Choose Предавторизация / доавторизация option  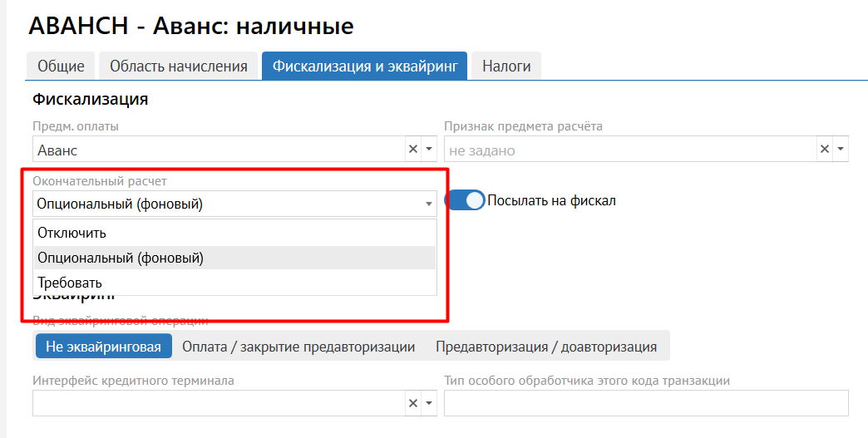pos(546,347)
